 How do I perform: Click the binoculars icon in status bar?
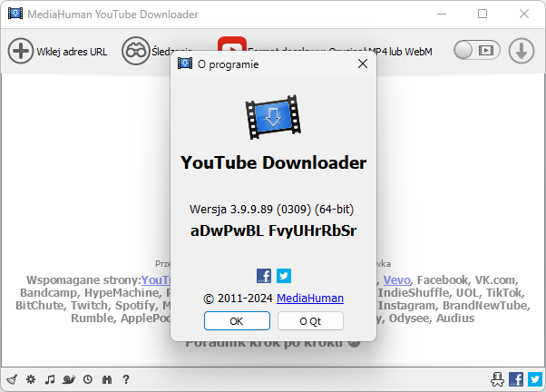pos(107,379)
